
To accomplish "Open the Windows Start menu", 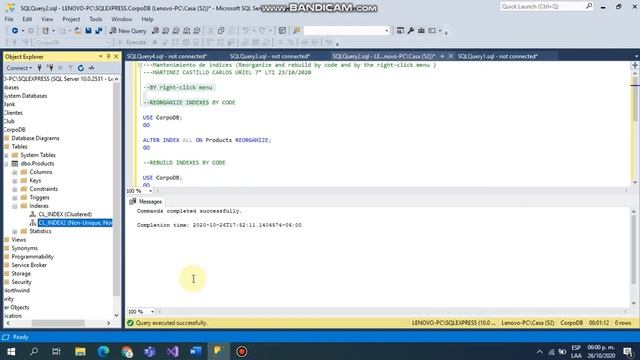I will 11,351.
